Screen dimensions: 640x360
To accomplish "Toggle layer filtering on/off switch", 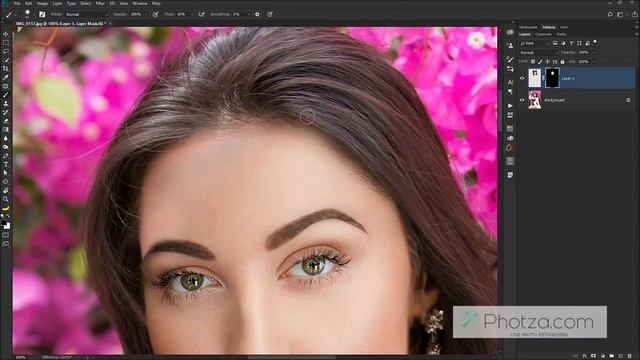I will pyautogui.click(x=595, y=41).
